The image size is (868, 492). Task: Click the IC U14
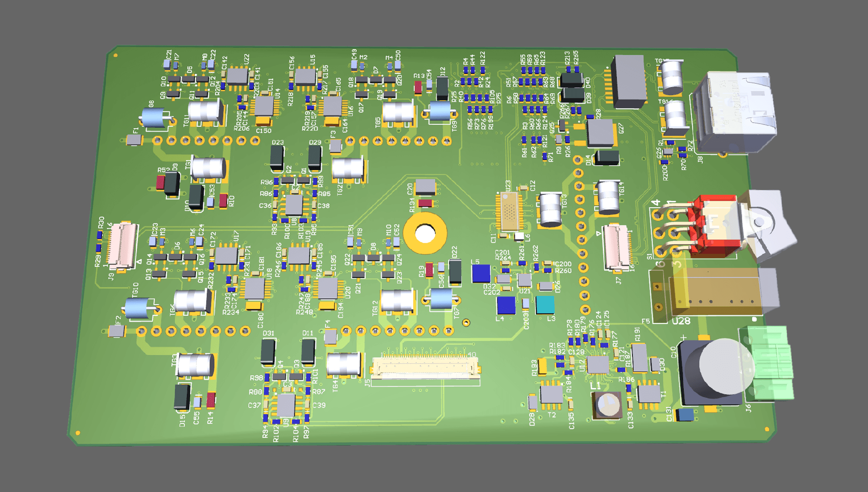pos(264,106)
